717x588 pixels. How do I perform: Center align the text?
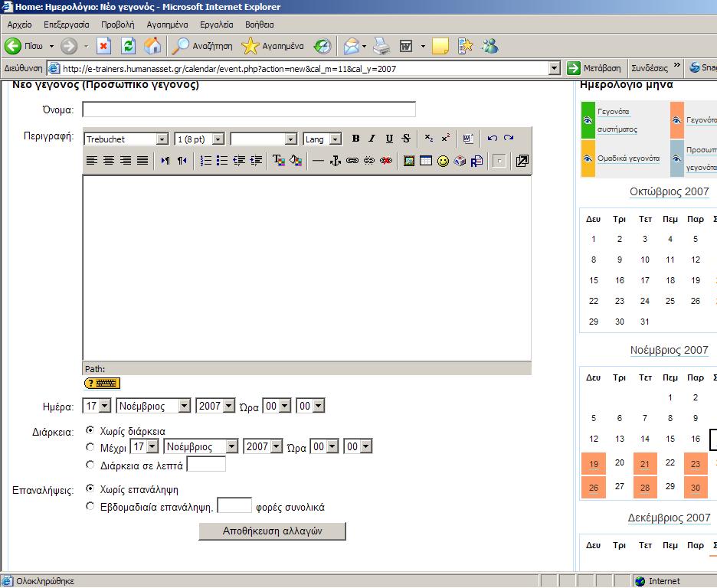108,160
